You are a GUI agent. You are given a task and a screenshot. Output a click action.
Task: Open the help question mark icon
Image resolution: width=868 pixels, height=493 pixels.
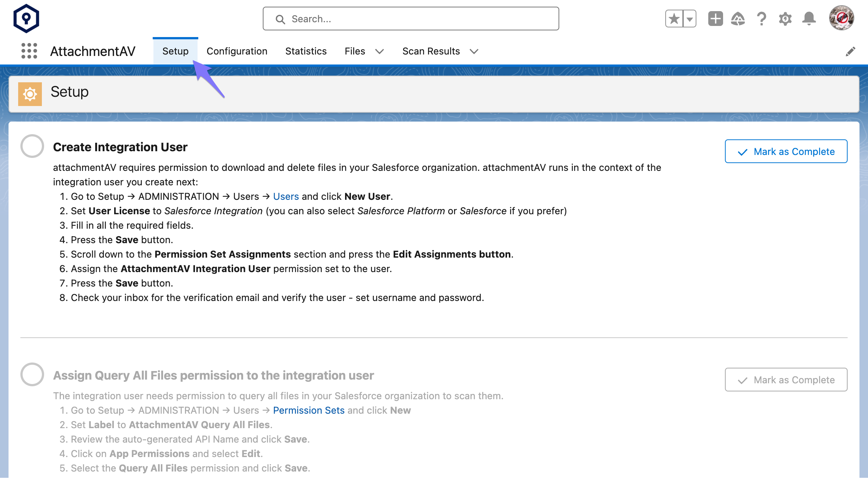(761, 19)
